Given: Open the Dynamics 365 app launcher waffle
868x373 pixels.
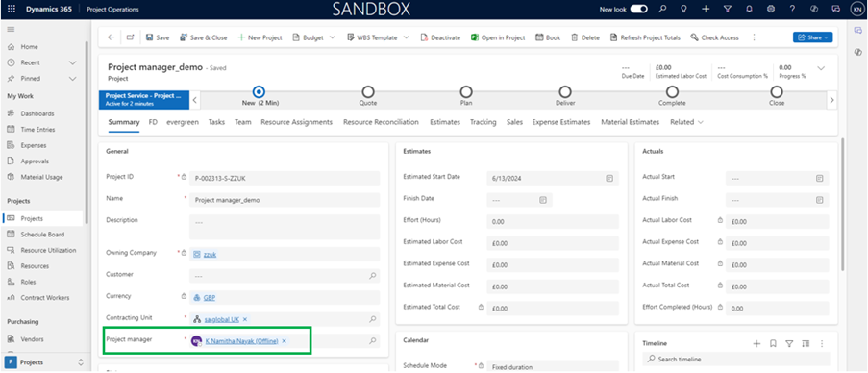Looking at the screenshot, I should [12, 9].
